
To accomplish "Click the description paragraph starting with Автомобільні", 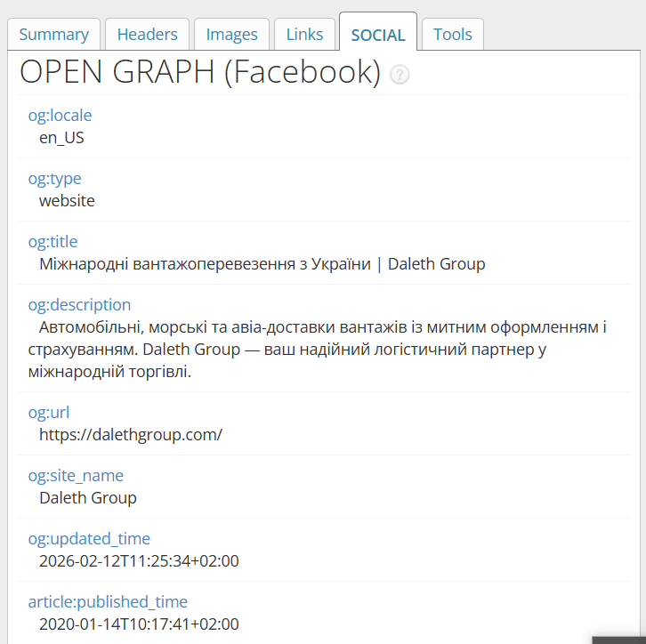I will (x=318, y=350).
